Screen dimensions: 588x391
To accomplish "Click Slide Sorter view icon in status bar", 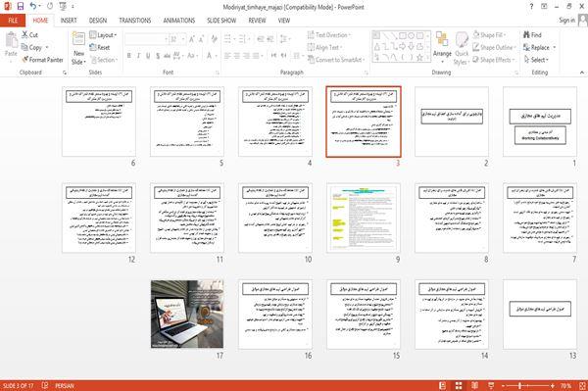I will 459,386.
